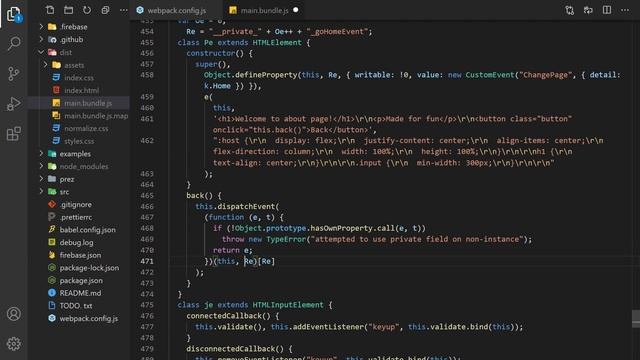Expand the node_modules folder
Viewport: 640px width, 360px height.
(x=41, y=166)
